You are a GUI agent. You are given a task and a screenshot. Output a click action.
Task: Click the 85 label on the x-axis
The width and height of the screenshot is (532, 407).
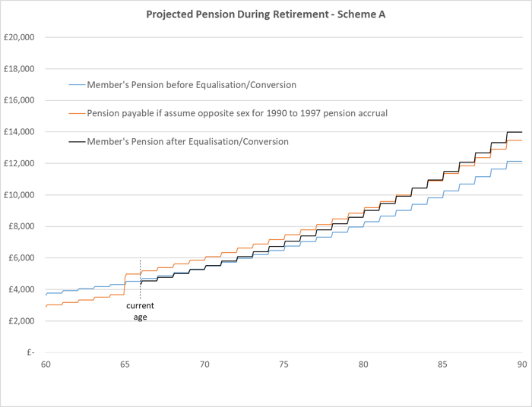(x=443, y=365)
